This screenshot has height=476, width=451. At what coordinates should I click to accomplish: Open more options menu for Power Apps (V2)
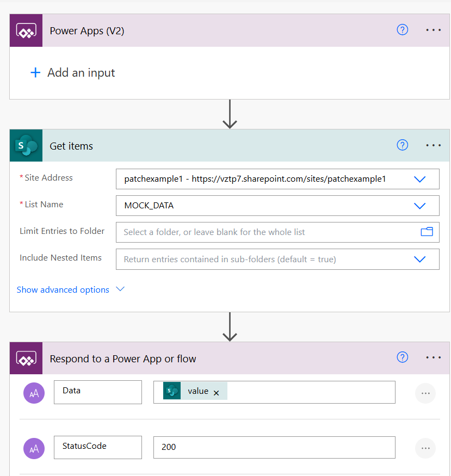[x=433, y=30]
